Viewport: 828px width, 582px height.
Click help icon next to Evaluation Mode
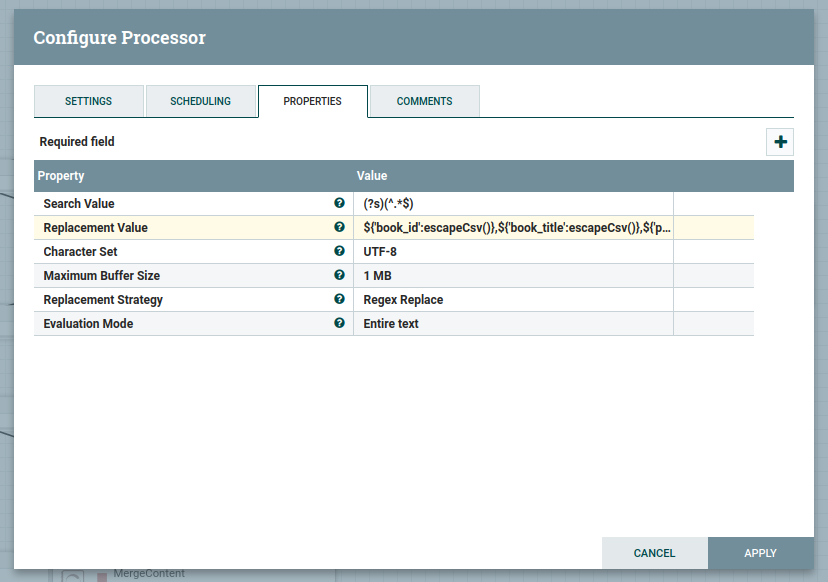[339, 323]
